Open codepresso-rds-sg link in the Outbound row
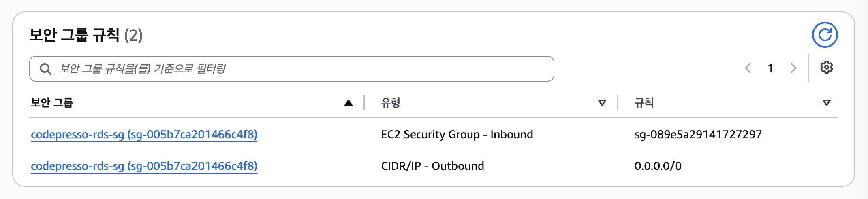Screen dimensions: 868x199 pyautogui.click(x=144, y=166)
